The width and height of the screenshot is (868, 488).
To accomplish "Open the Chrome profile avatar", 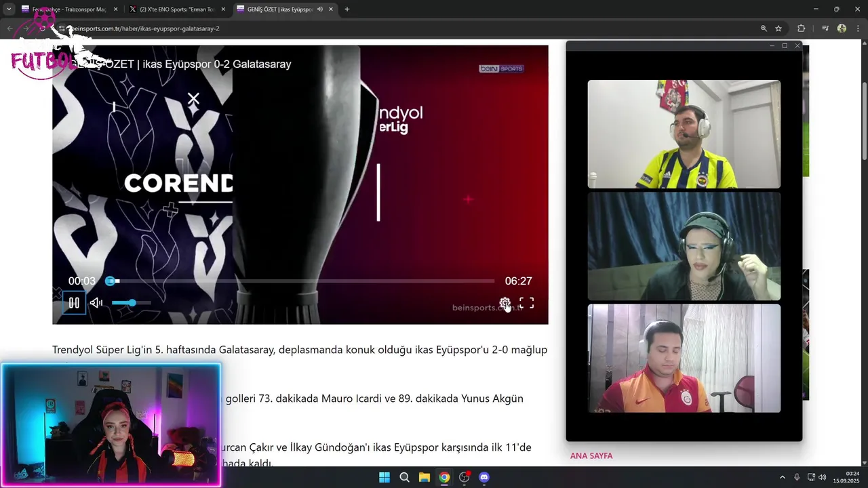I will click(842, 28).
